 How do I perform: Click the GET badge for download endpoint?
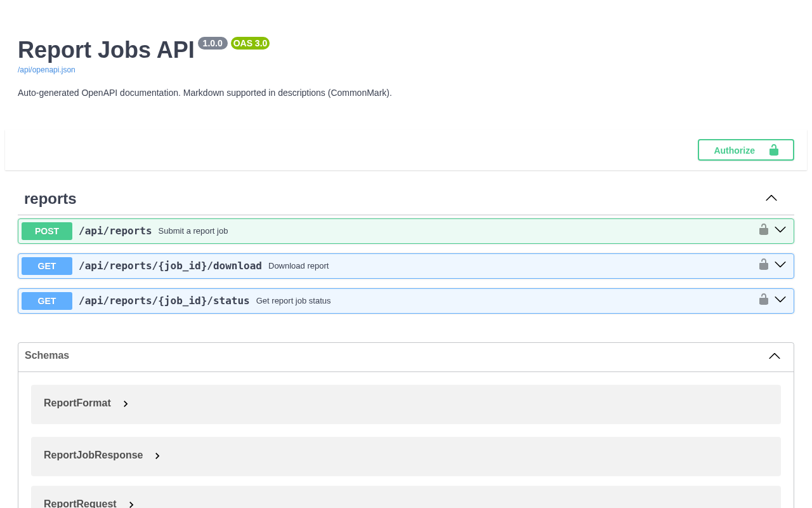[x=47, y=266]
